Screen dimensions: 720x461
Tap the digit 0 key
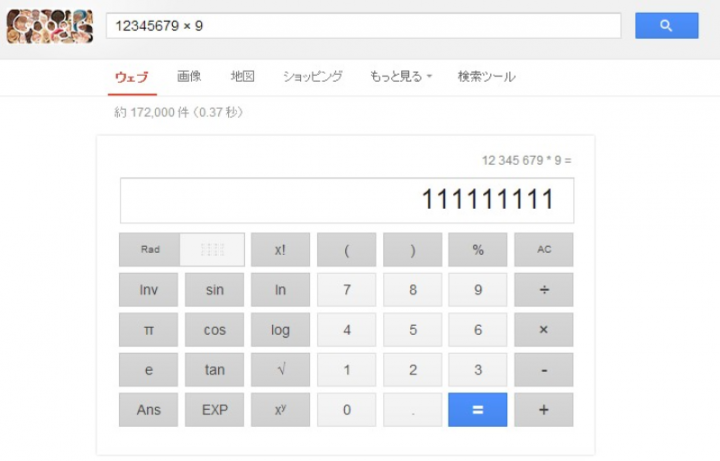pyautogui.click(x=347, y=410)
